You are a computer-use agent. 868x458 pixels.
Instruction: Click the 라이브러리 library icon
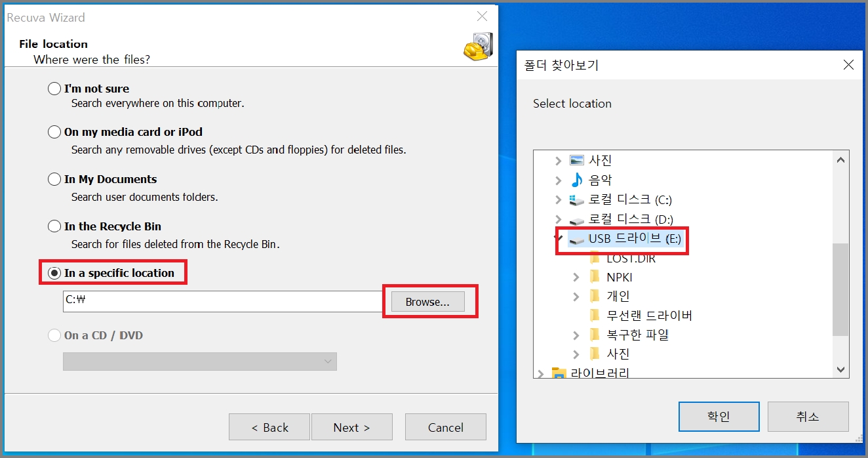(559, 374)
